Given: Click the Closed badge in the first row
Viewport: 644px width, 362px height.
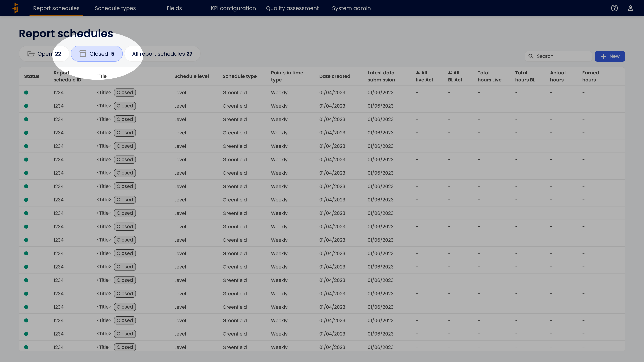Looking at the screenshot, I should click(x=125, y=93).
